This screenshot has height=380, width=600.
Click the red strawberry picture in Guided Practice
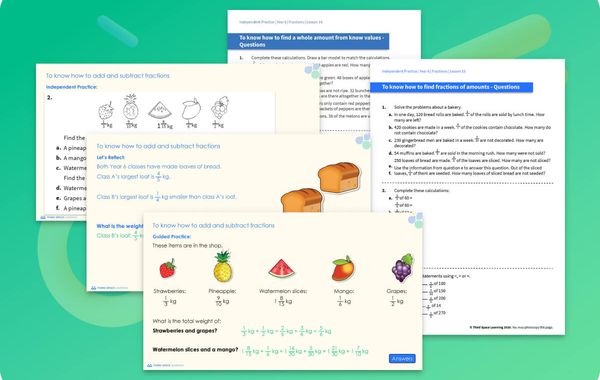click(x=168, y=268)
